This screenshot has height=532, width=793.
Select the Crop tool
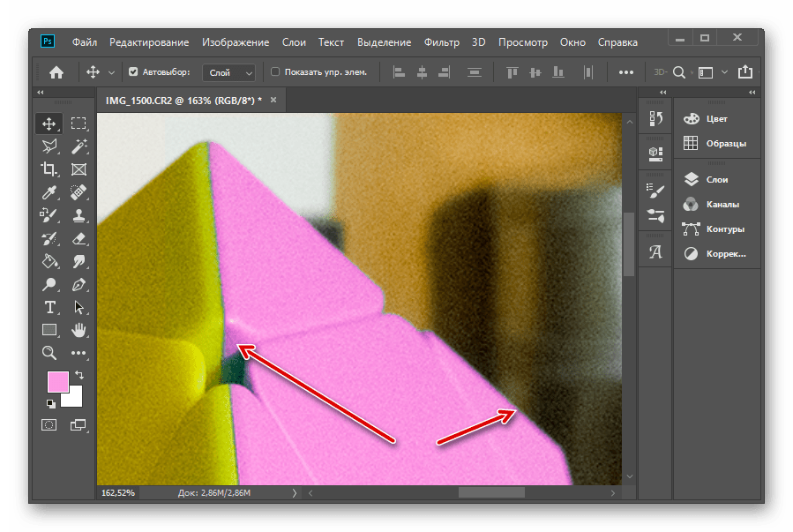tap(49, 169)
